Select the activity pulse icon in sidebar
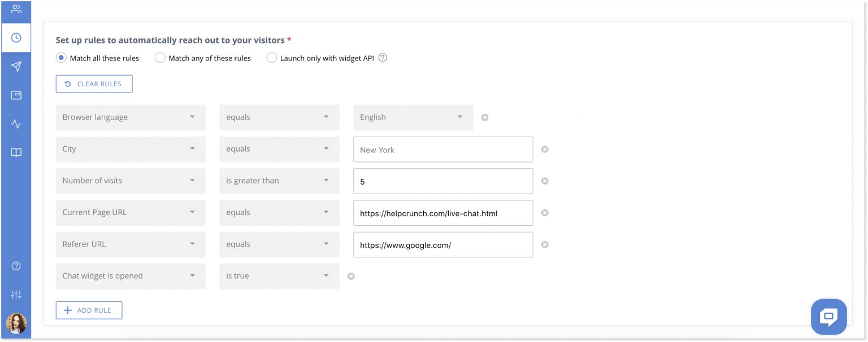This screenshot has width=868, height=342. [16, 123]
